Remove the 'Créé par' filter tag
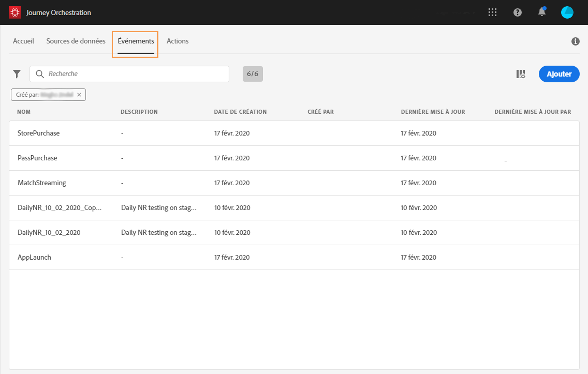Screen dimensions: 588x374 79,95
